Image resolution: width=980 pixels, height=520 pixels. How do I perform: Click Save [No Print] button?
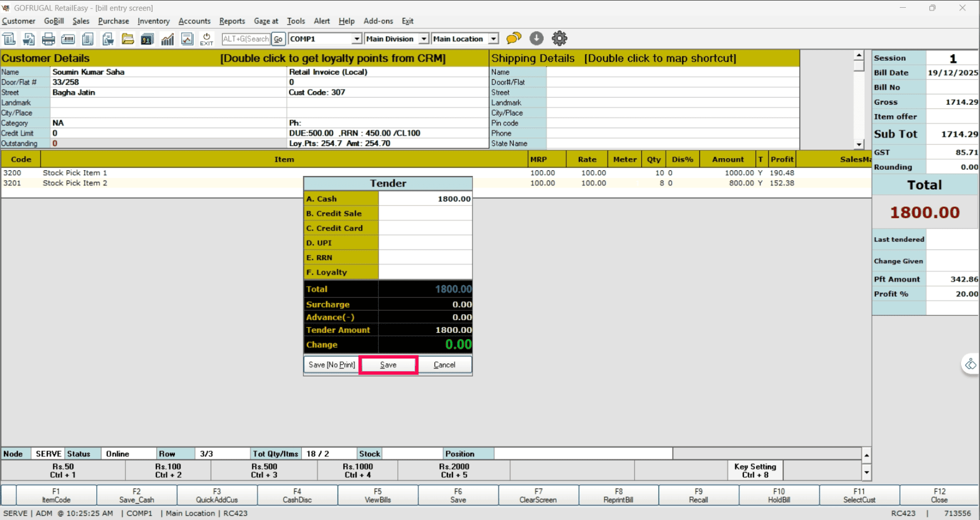(331, 365)
